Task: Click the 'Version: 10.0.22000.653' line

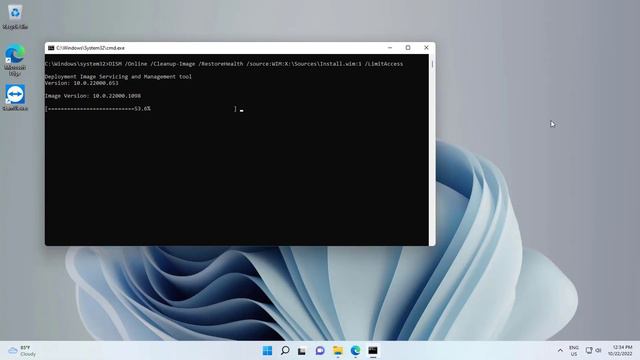Action: (x=82, y=83)
